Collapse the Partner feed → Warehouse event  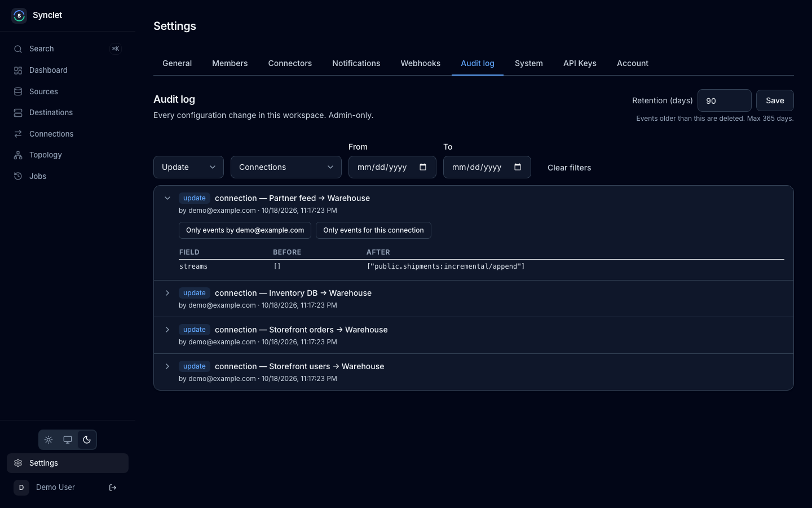point(167,198)
